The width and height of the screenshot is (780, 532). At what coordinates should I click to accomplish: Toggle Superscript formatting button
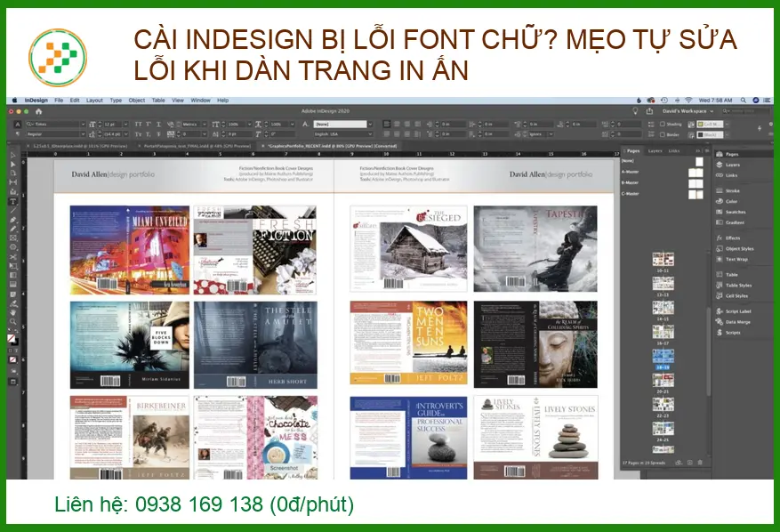click(149, 124)
